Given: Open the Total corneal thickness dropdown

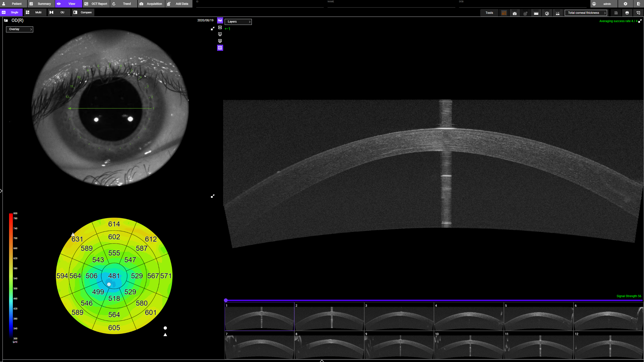Looking at the screenshot, I should tap(586, 13).
